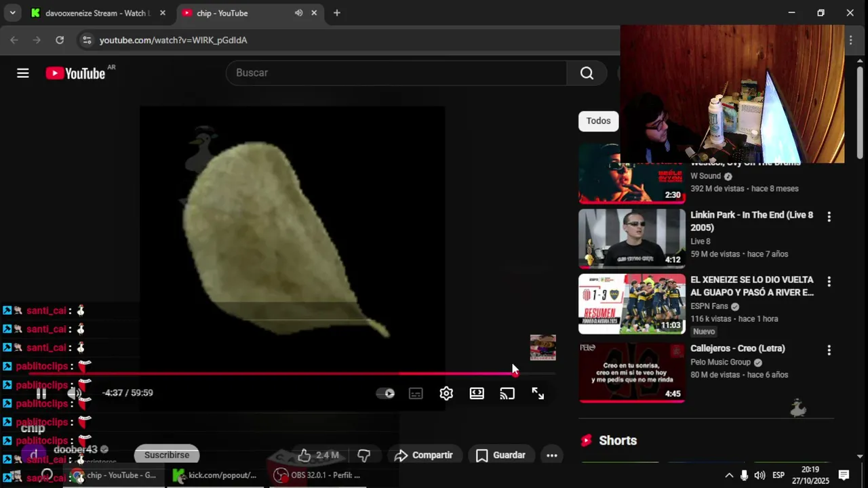This screenshot has height=488, width=868.
Task: Open Linkin Park video options menu
Action: point(829,217)
